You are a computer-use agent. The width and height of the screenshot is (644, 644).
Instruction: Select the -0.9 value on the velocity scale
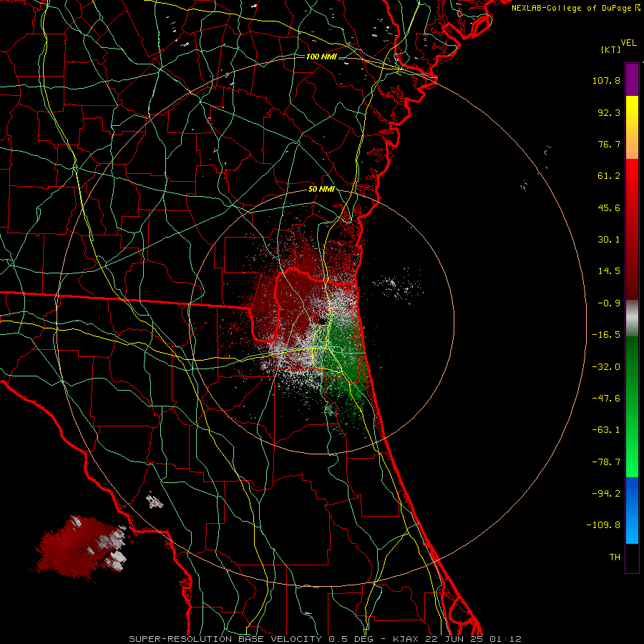point(609,303)
